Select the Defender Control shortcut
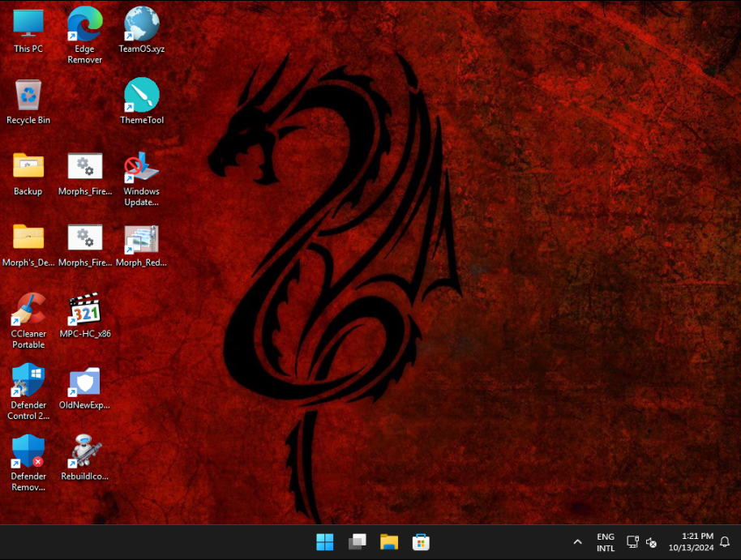Screen dimensions: 741x560 coord(28,381)
